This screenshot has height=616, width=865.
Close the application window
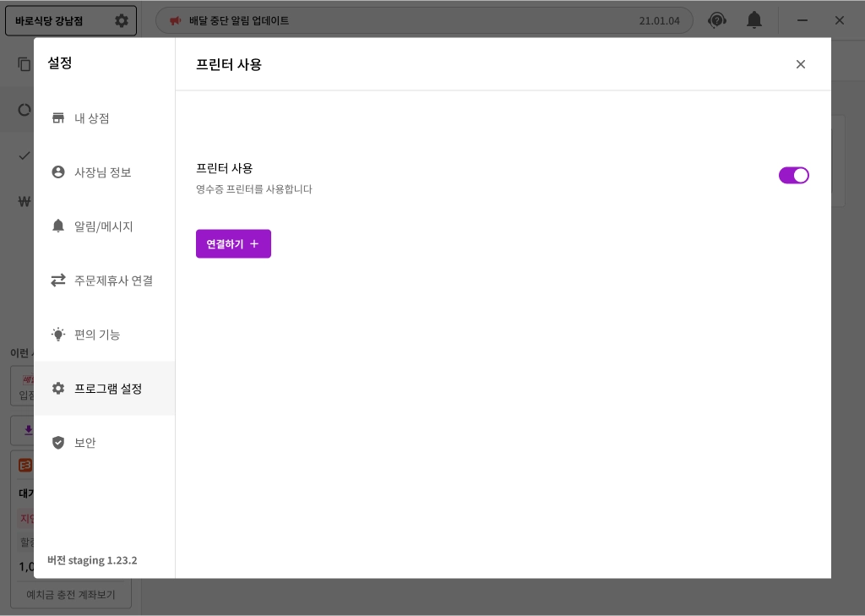click(839, 20)
